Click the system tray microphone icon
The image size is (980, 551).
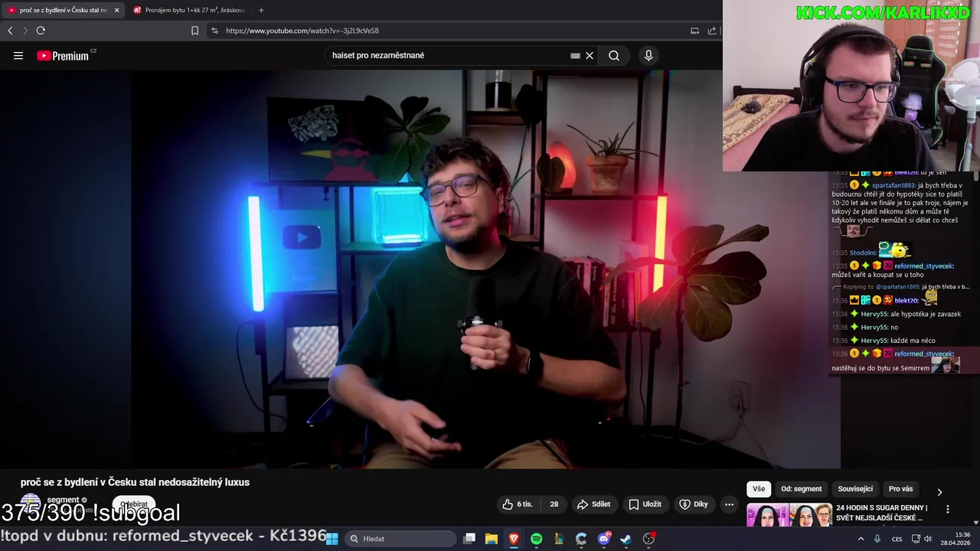[x=877, y=539]
